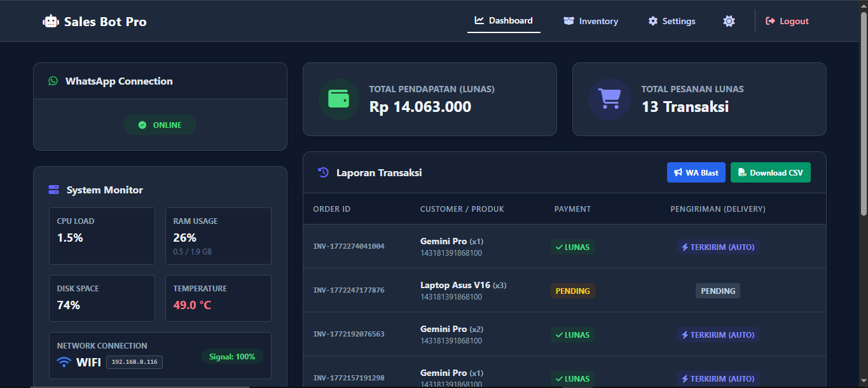
Task: Click the history icon beside Laporan Transaksi
Action: point(322,172)
